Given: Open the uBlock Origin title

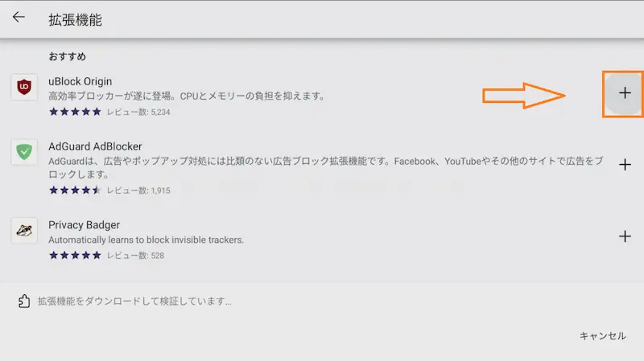Looking at the screenshot, I should click(80, 82).
